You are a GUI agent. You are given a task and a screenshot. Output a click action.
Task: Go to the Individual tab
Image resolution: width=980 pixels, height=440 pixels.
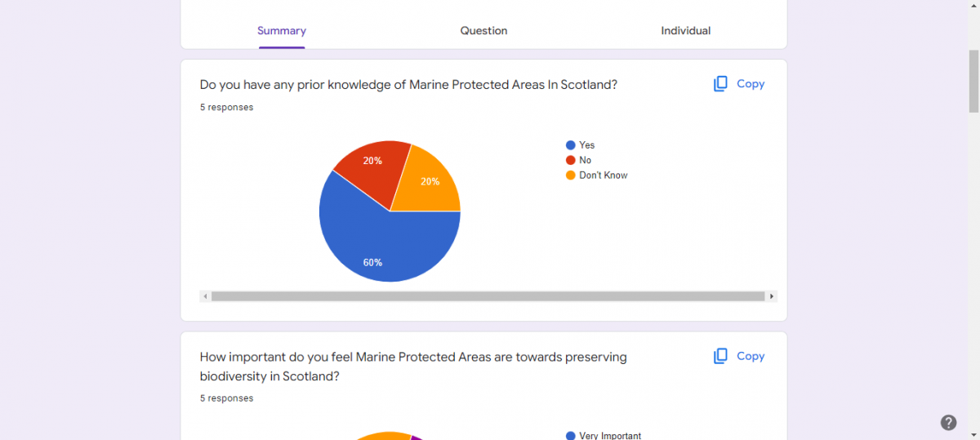[x=686, y=31]
